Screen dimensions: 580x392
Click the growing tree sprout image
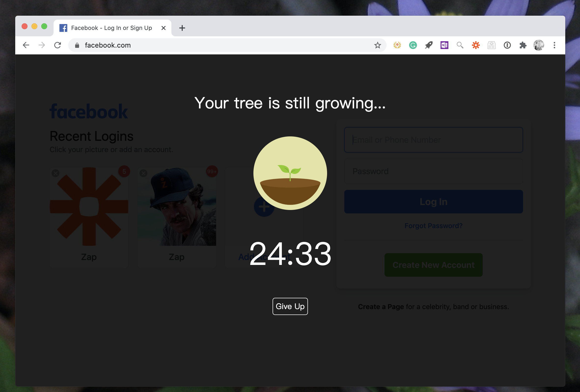[290, 173]
